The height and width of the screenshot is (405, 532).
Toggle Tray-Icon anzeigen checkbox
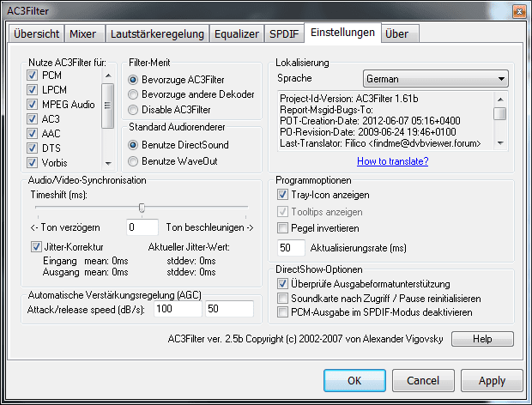point(282,195)
